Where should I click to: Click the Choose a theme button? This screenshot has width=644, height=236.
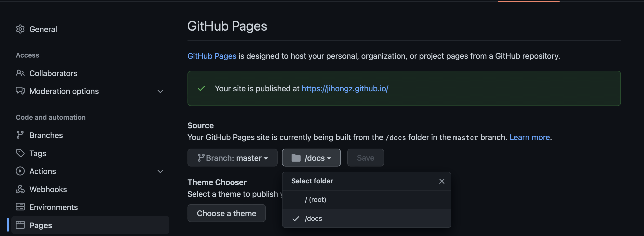[226, 213]
